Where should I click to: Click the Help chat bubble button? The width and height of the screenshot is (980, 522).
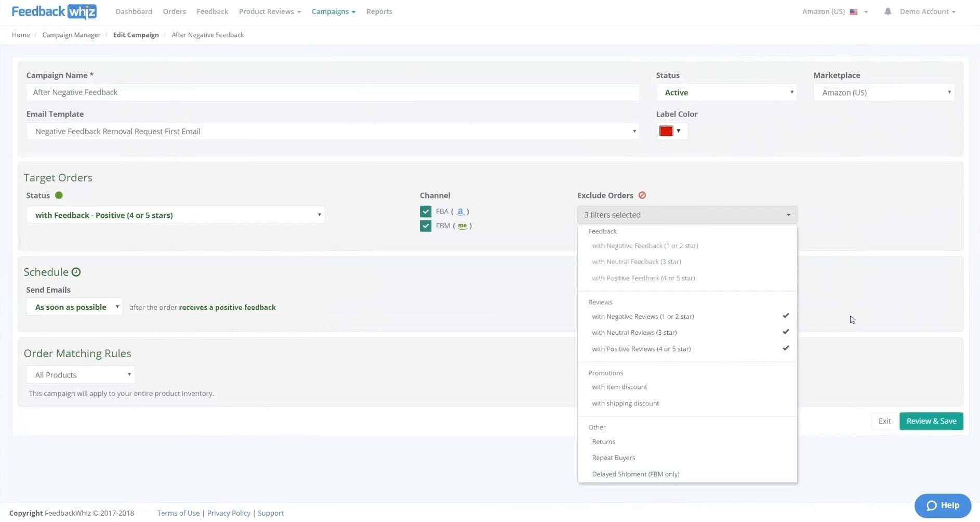pos(943,505)
